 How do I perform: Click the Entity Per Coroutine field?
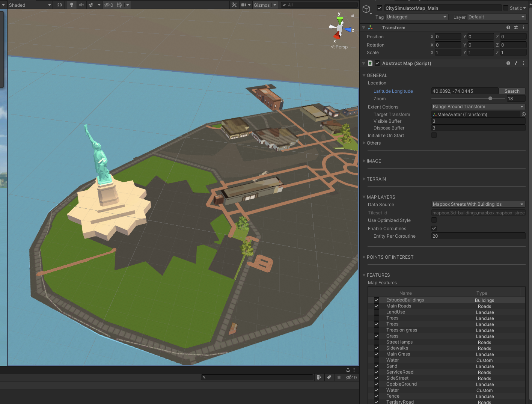(478, 236)
